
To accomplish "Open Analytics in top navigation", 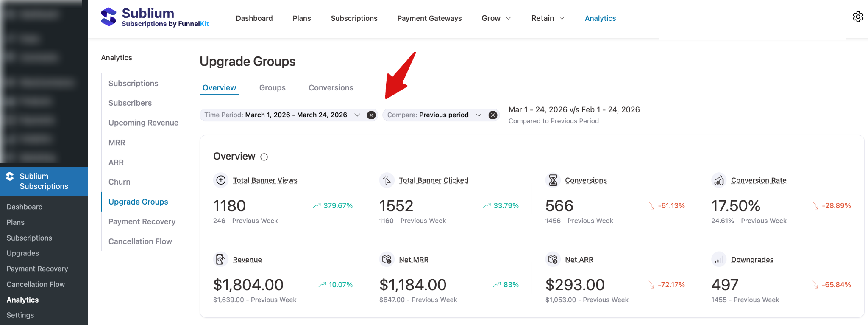I will tap(600, 18).
